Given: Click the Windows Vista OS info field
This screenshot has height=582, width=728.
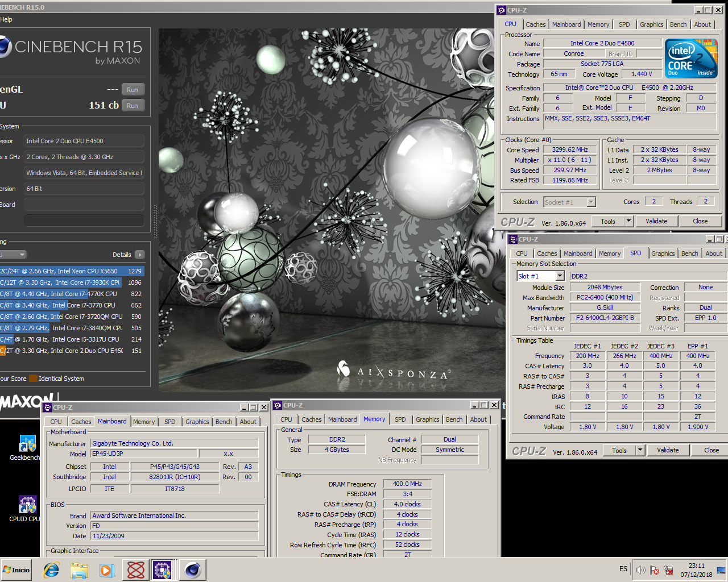Looking at the screenshot, I should [x=84, y=173].
